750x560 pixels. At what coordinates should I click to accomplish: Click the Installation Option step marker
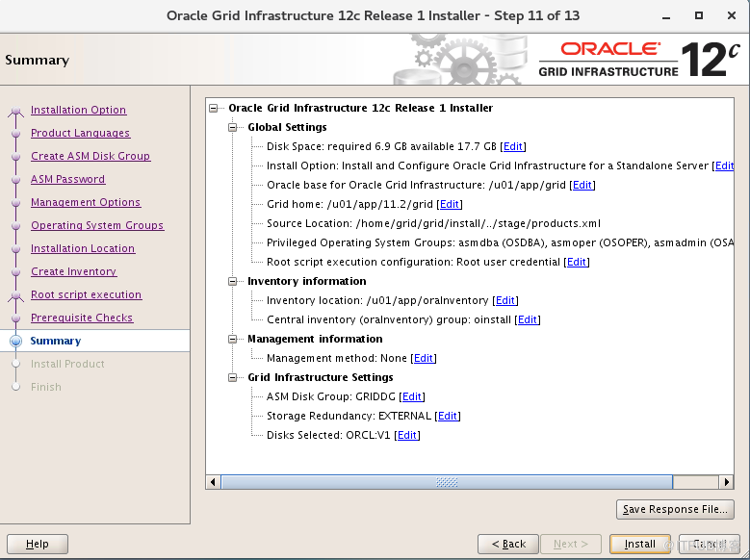(x=15, y=112)
